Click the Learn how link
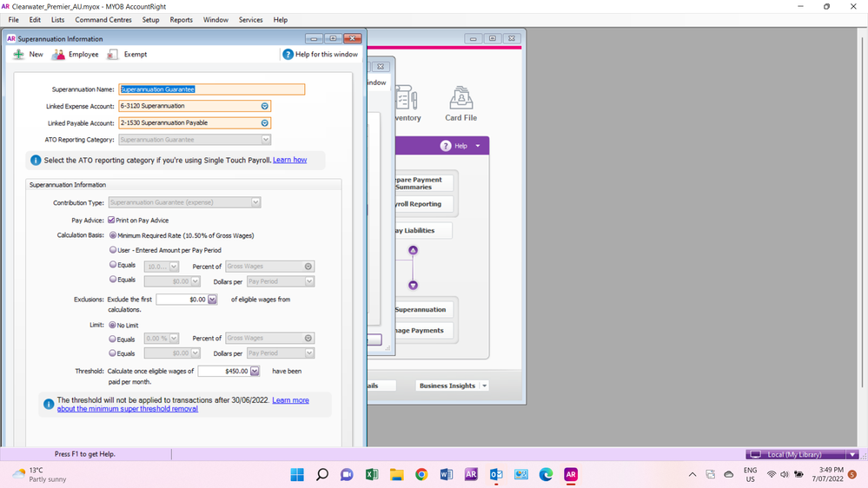 pyautogui.click(x=289, y=161)
